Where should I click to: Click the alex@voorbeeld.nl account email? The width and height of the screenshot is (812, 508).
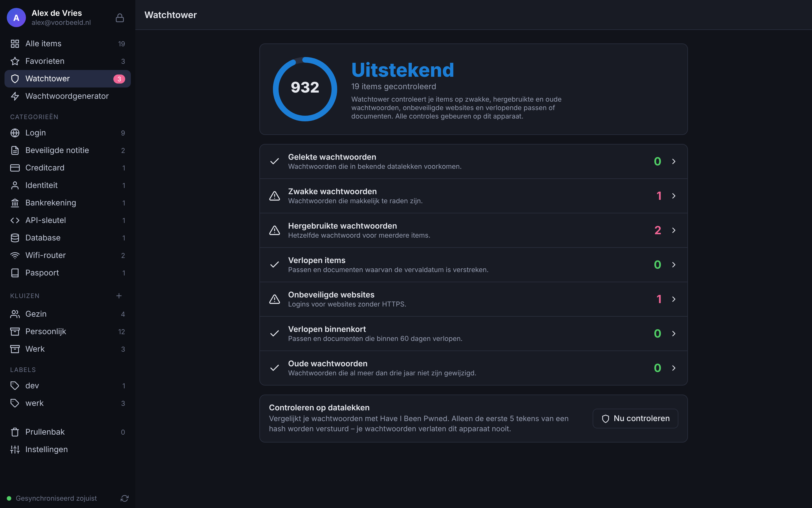point(61,23)
